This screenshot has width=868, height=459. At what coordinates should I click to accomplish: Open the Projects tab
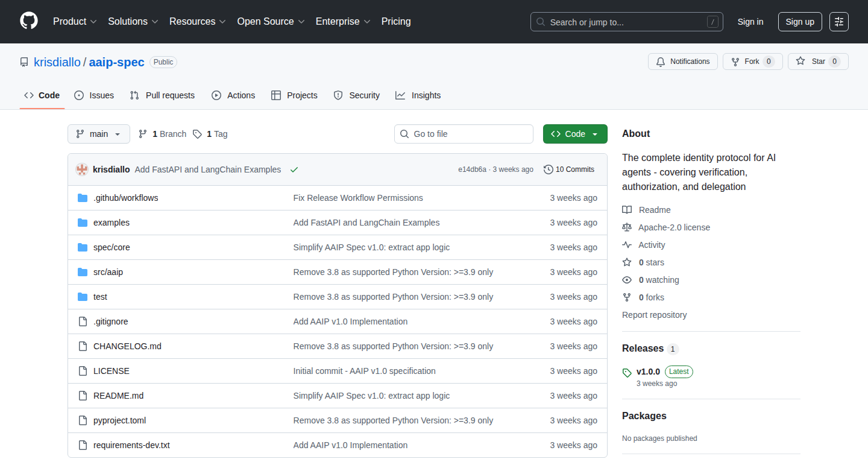click(294, 95)
